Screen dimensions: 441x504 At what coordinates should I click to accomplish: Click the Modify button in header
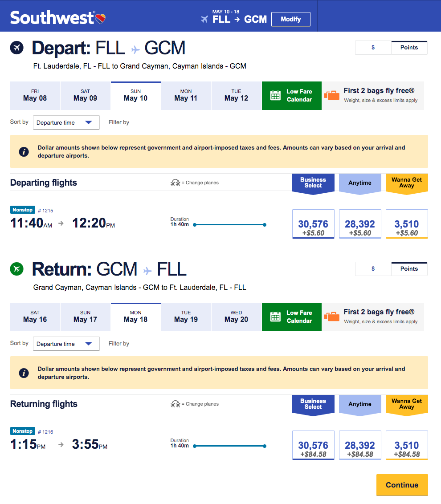(290, 19)
